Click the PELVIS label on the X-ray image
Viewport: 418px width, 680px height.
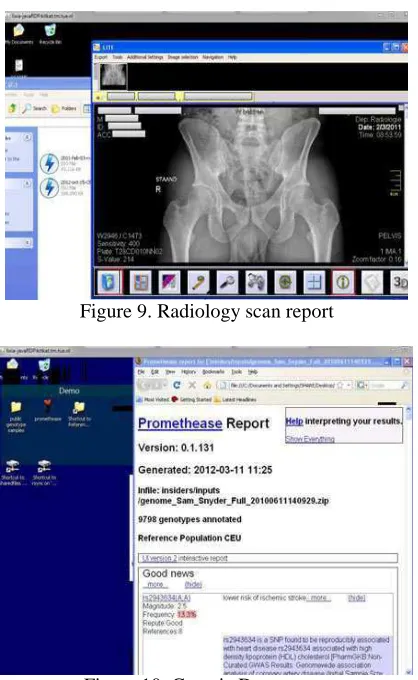(389, 235)
